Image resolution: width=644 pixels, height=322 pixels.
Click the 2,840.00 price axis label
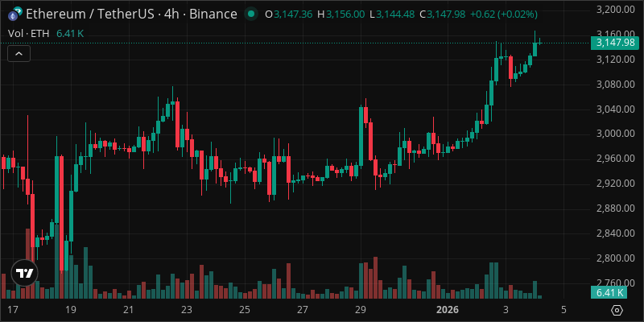[615, 233]
